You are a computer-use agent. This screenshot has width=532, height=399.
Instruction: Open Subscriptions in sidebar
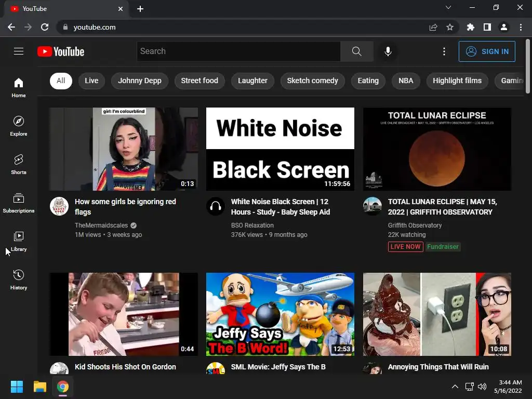(19, 203)
